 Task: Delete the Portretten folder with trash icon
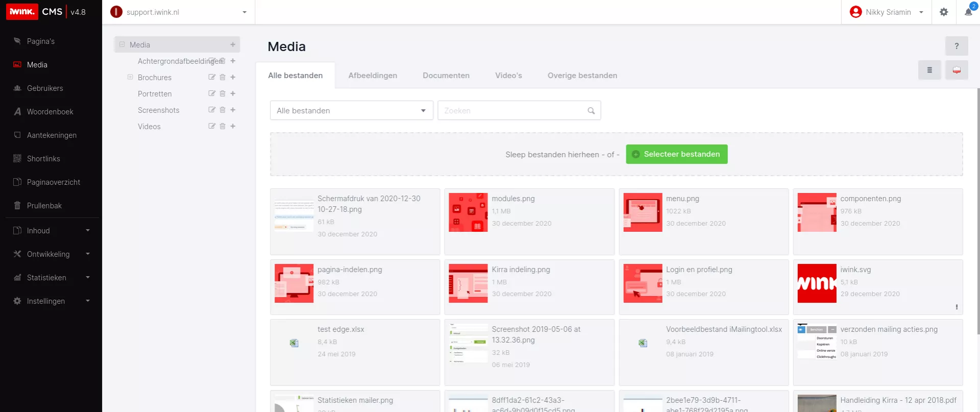(x=223, y=93)
